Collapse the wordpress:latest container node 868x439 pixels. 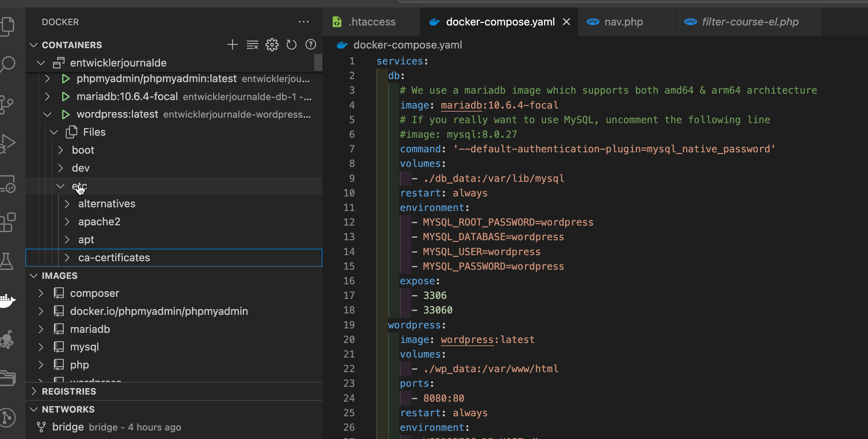click(x=47, y=114)
